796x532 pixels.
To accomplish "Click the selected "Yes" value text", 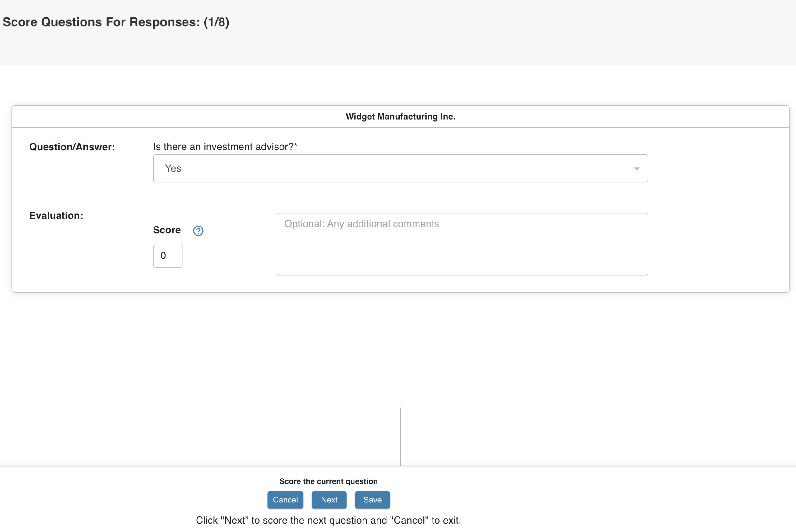I will coord(173,168).
